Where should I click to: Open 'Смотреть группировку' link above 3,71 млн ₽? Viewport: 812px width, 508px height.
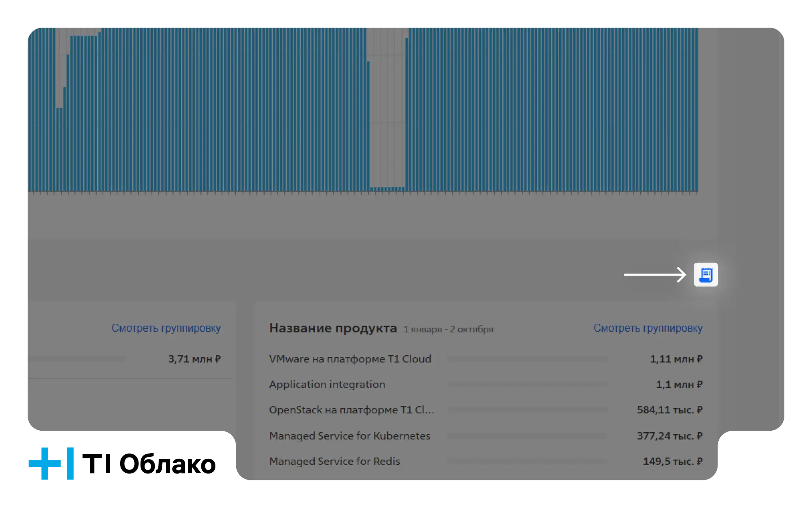pyautogui.click(x=166, y=328)
